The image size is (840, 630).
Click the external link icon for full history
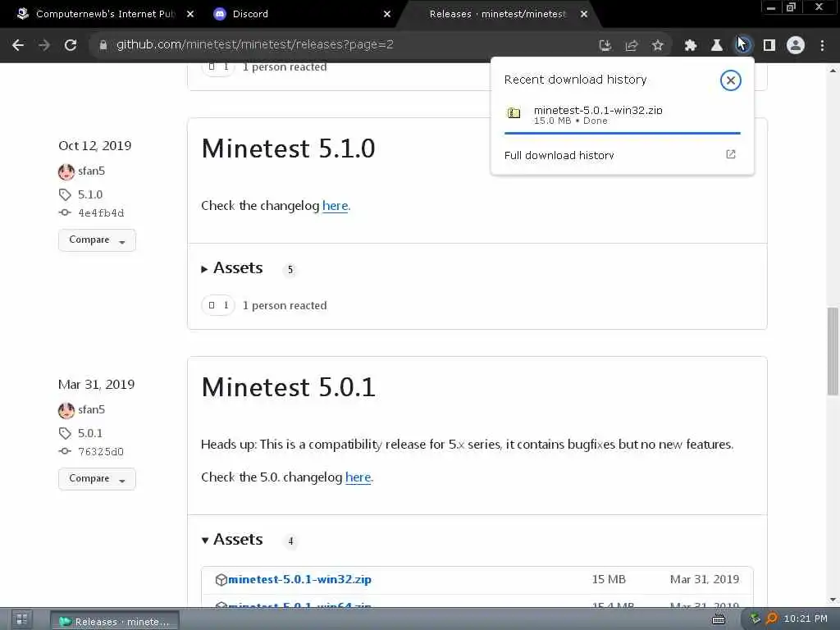pyautogui.click(x=731, y=154)
